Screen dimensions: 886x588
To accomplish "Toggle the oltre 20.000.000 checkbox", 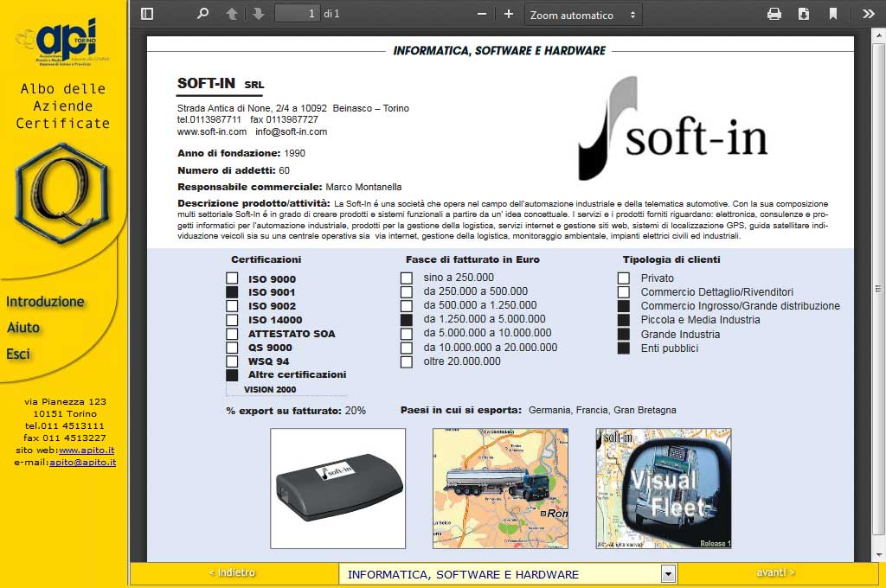I will point(407,362).
